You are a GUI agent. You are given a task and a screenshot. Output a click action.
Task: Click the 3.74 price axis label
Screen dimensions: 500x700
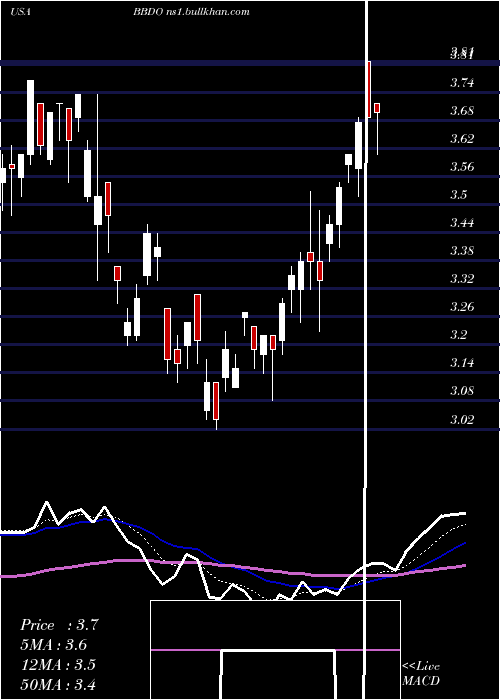(462, 83)
